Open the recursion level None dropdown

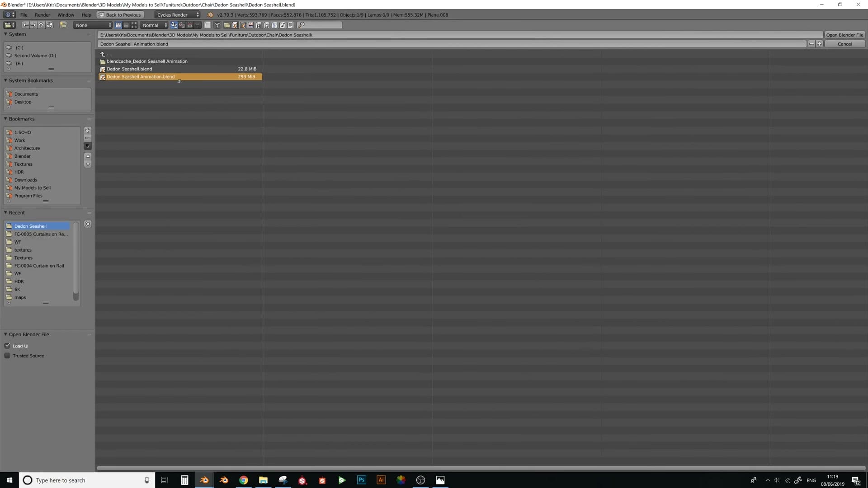[93, 25]
